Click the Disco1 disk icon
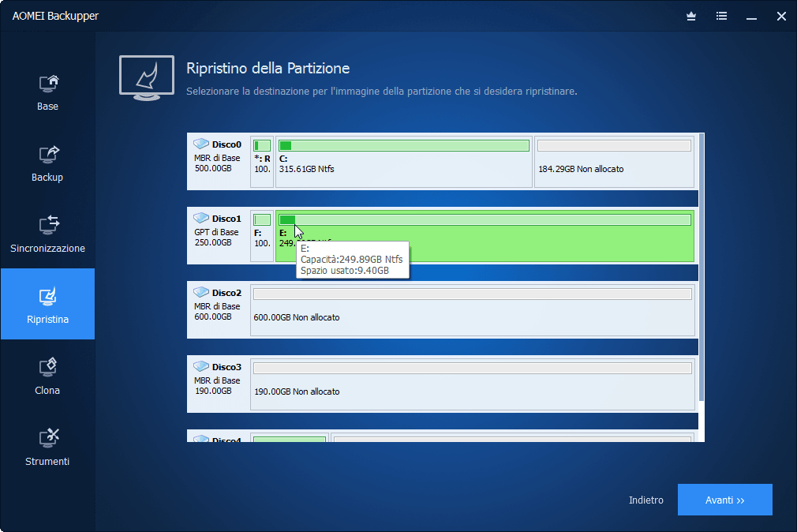Viewport: 797px width, 532px height. 201,218
